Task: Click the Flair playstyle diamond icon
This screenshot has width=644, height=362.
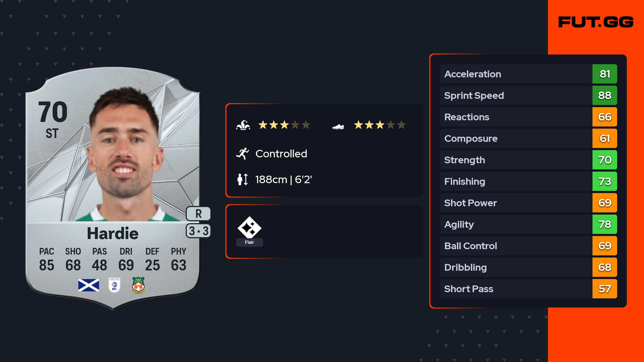Action: click(x=249, y=227)
